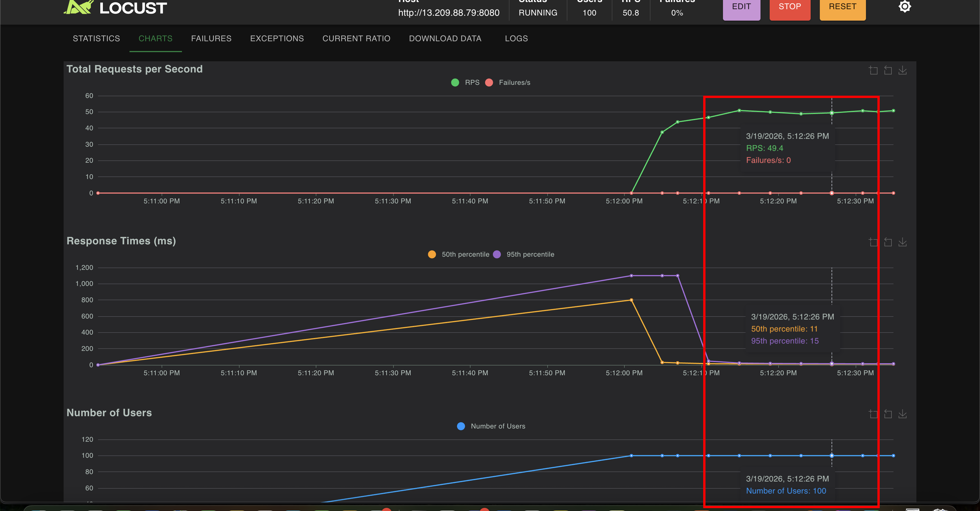The height and width of the screenshot is (511, 980).
Task: Click the host URL http://13.209.88.79:8080
Action: tap(448, 13)
